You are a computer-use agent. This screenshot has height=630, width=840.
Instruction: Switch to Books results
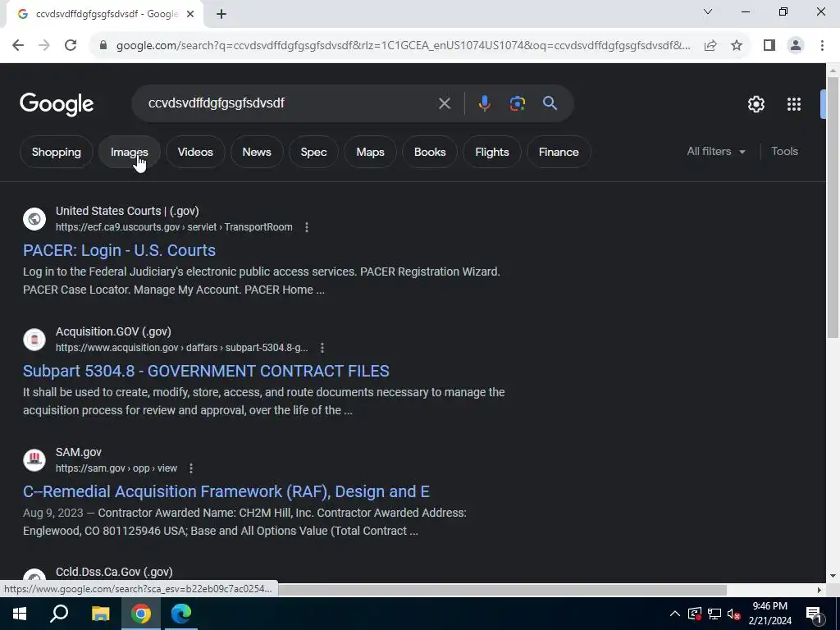[x=430, y=152]
